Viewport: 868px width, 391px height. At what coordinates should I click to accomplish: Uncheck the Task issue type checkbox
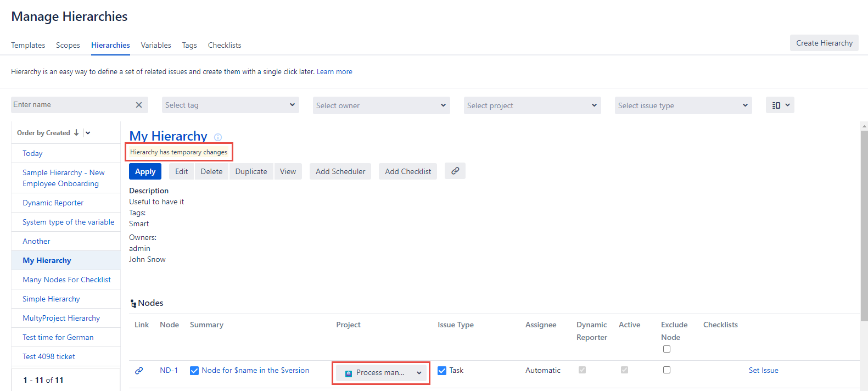(442, 371)
